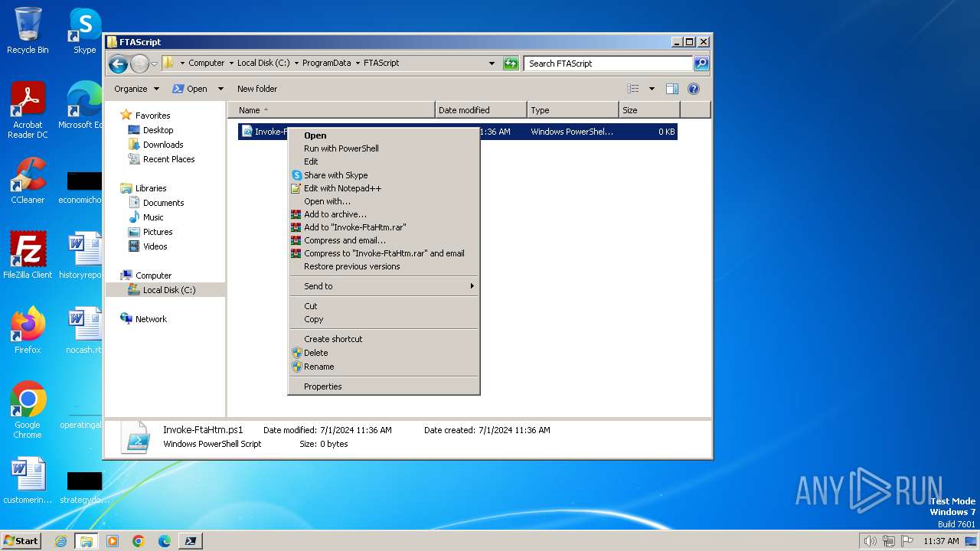Click Cut in the context menu

point(384,306)
